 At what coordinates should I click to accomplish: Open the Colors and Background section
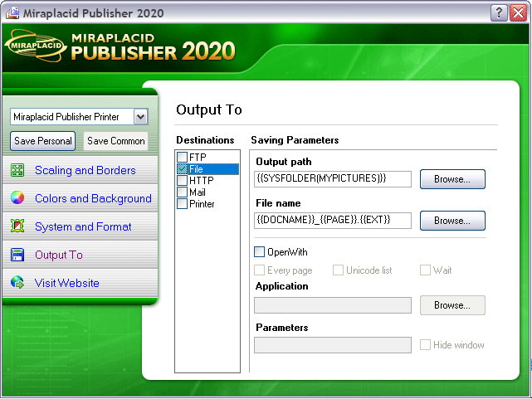[93, 198]
